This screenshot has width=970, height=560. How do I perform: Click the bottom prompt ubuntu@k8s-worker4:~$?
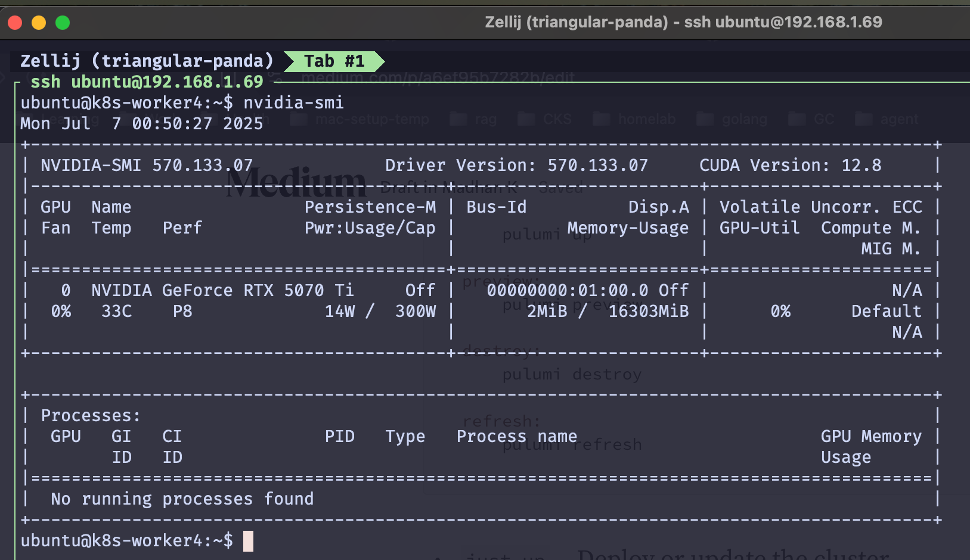tap(126, 540)
